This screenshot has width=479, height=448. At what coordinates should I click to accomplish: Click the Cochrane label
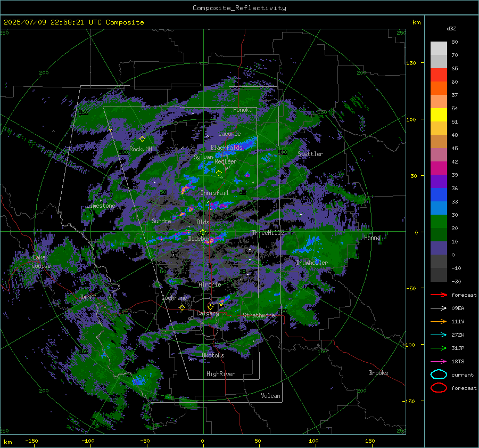(x=174, y=298)
